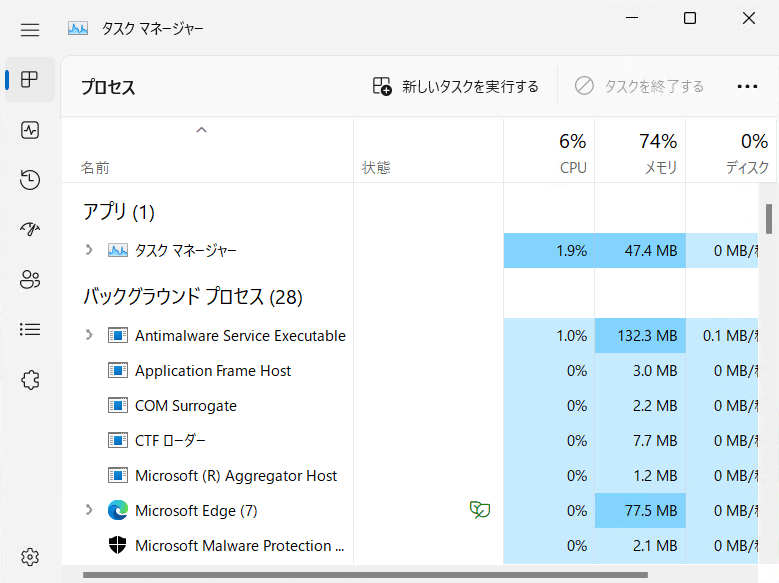
Task: Select the COM Surrogate row
Action: 410,406
